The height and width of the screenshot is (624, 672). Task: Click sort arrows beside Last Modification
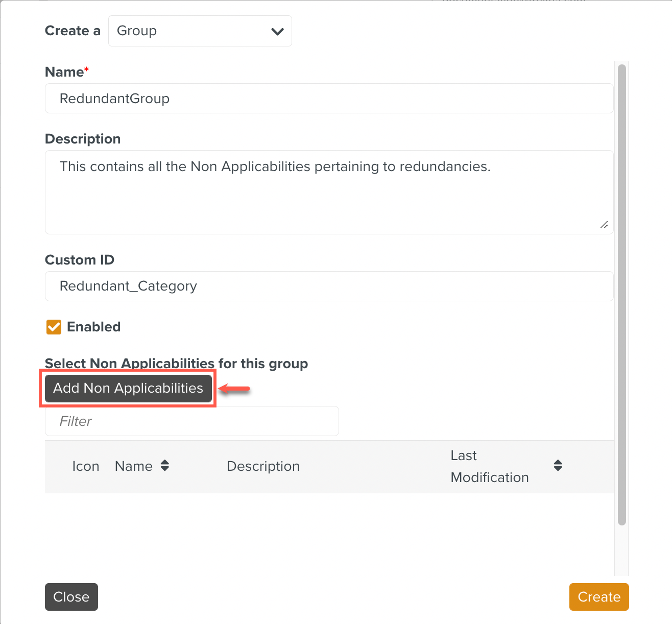[x=558, y=466]
